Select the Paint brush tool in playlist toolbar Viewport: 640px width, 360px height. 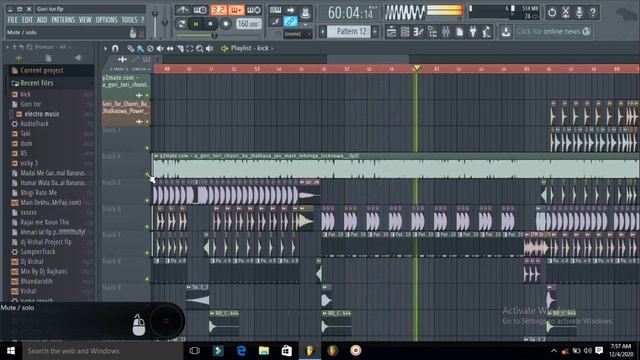[x=140, y=49]
